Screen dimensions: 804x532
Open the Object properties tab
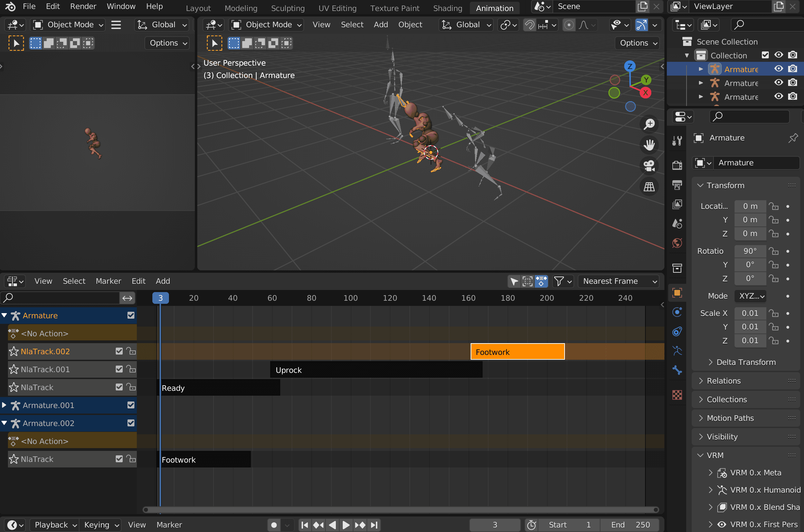point(677,293)
